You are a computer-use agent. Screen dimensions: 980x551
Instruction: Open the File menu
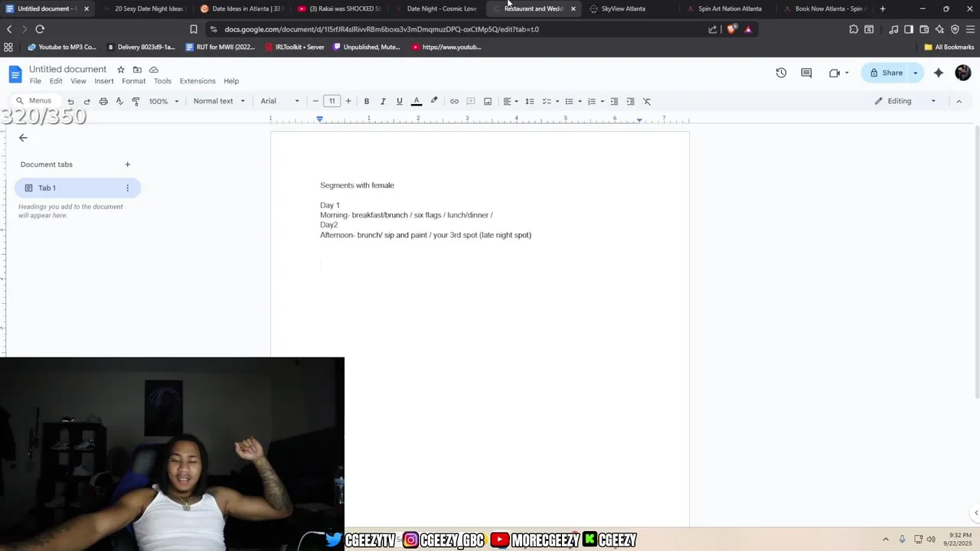35,81
